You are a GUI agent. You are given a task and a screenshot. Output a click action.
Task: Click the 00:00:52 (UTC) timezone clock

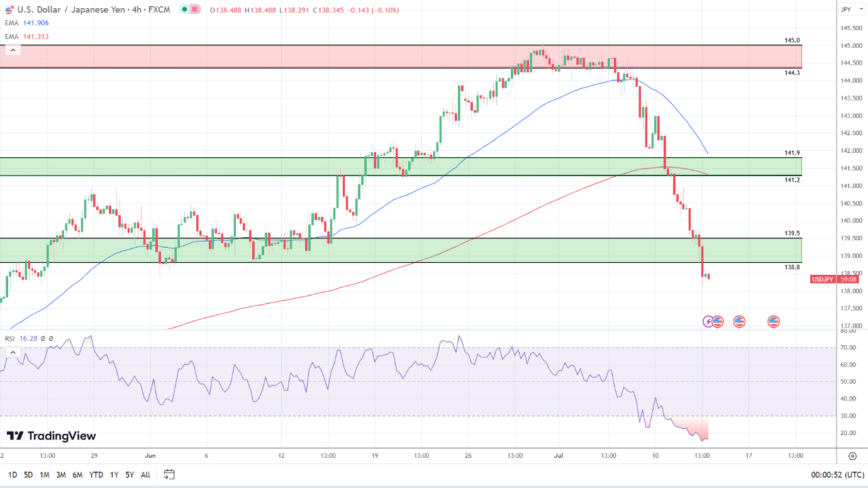(x=838, y=475)
